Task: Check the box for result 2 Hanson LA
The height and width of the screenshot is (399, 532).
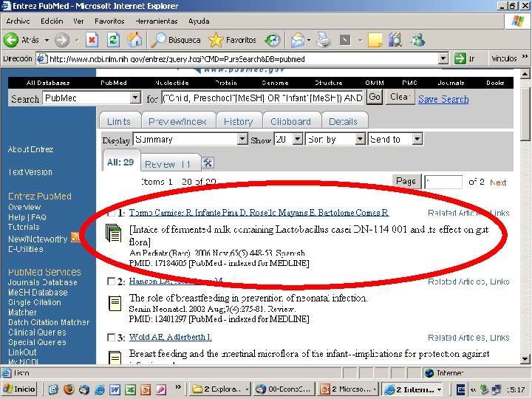Action: [111, 282]
